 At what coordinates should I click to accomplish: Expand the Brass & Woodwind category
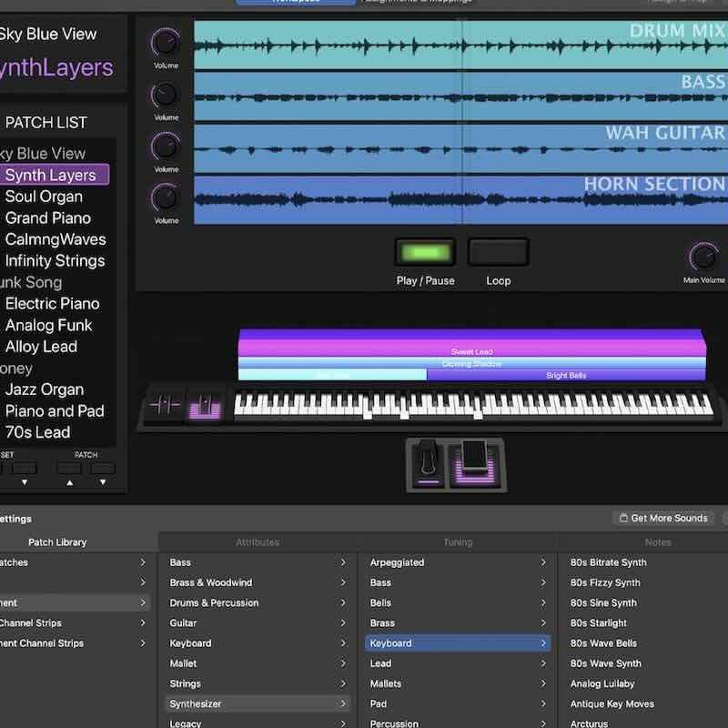(258, 582)
